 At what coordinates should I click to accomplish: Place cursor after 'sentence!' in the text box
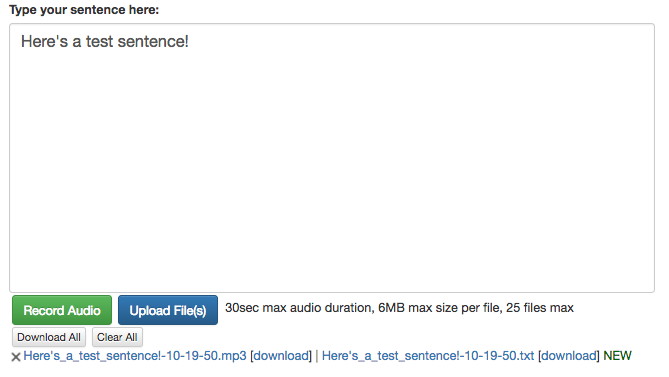(189, 42)
